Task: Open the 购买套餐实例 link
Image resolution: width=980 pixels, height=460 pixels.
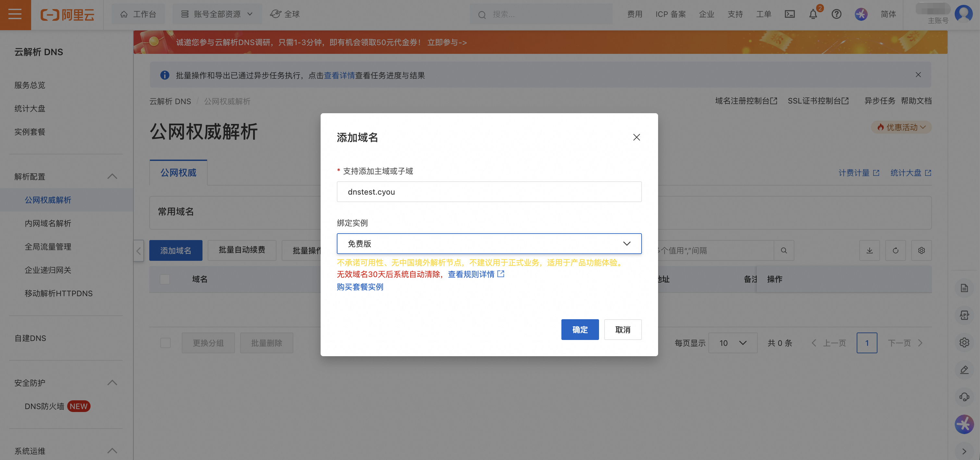Action: coord(360,287)
